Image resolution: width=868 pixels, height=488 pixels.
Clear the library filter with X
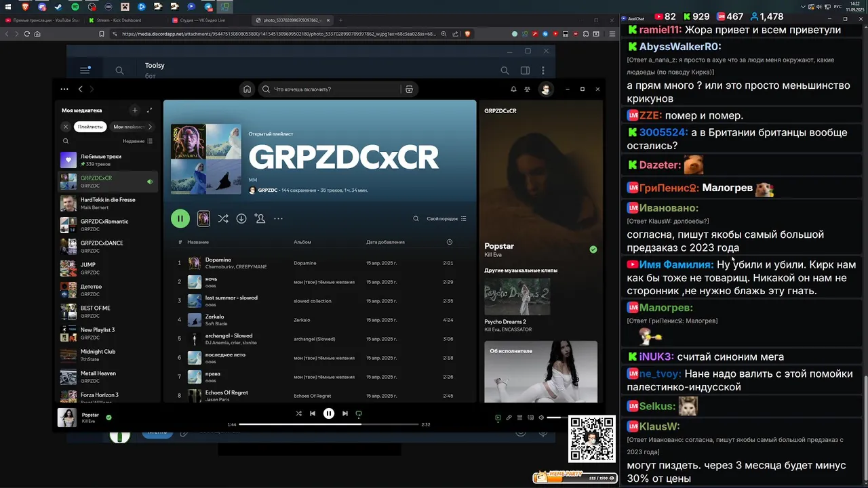point(66,127)
